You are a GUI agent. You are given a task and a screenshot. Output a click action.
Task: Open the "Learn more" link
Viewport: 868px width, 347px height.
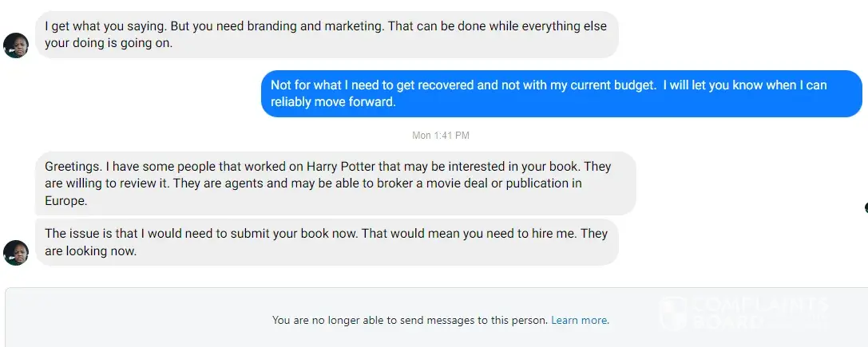click(579, 321)
